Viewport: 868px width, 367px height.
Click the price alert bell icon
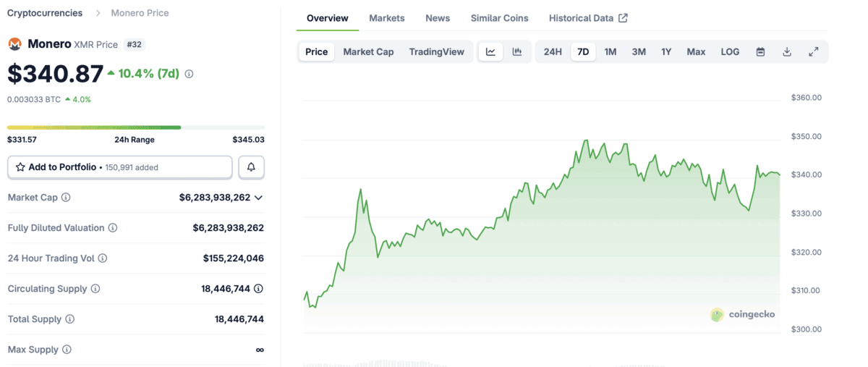(251, 167)
